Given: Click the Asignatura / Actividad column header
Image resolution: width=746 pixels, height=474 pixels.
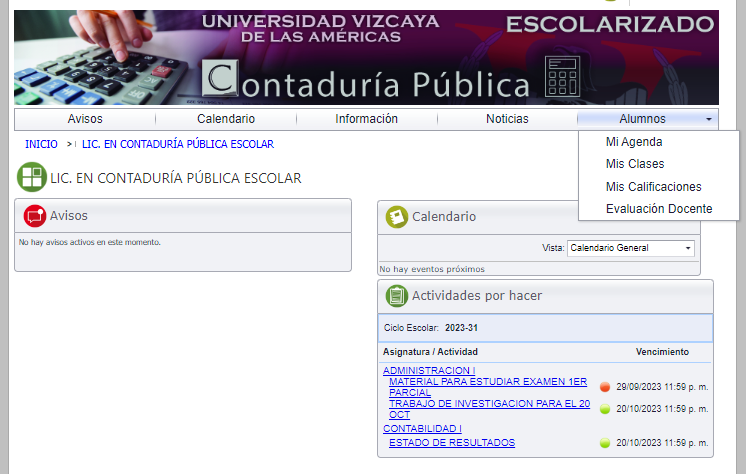Looking at the screenshot, I should (x=430, y=352).
